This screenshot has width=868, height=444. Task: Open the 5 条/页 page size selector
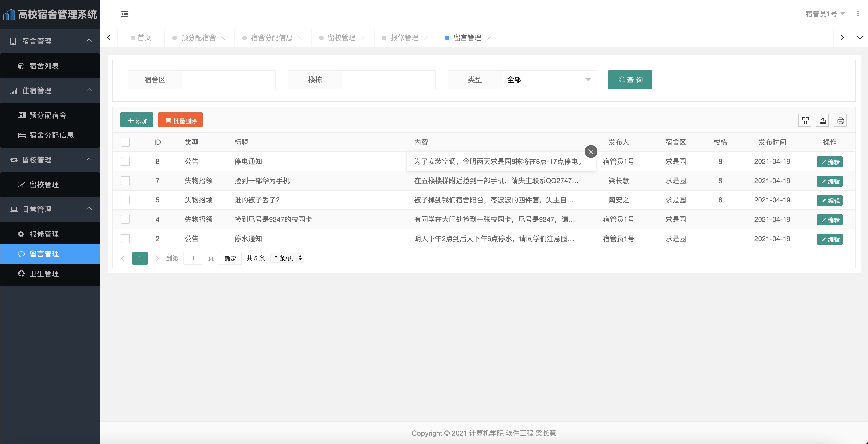point(287,258)
